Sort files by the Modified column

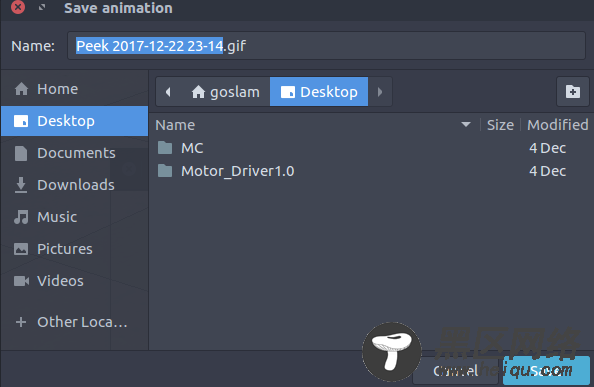pyautogui.click(x=557, y=125)
